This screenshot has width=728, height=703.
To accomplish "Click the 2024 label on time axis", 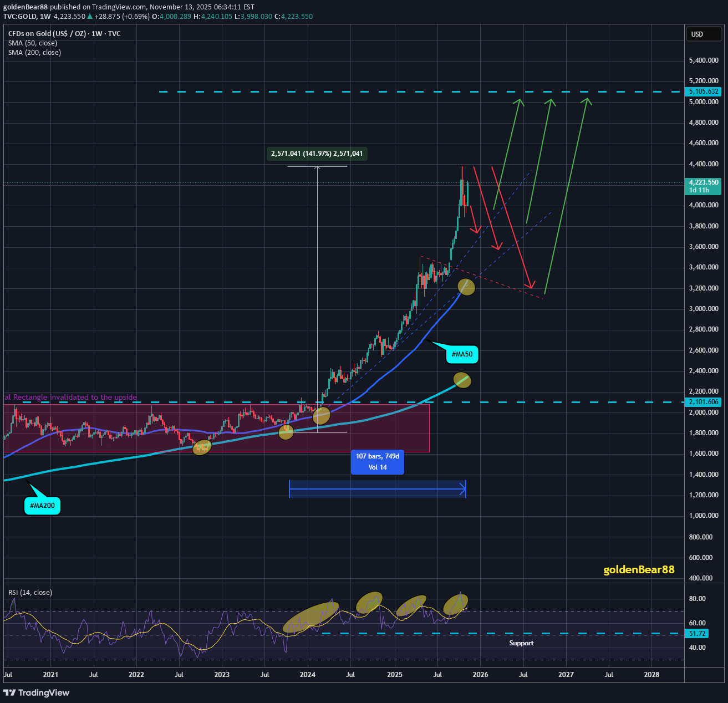I will coord(308,675).
